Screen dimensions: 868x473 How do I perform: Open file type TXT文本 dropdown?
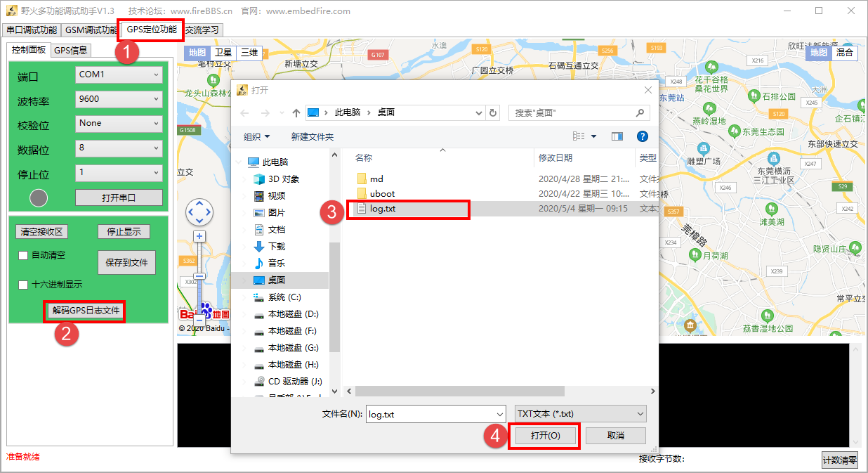pyautogui.click(x=580, y=414)
